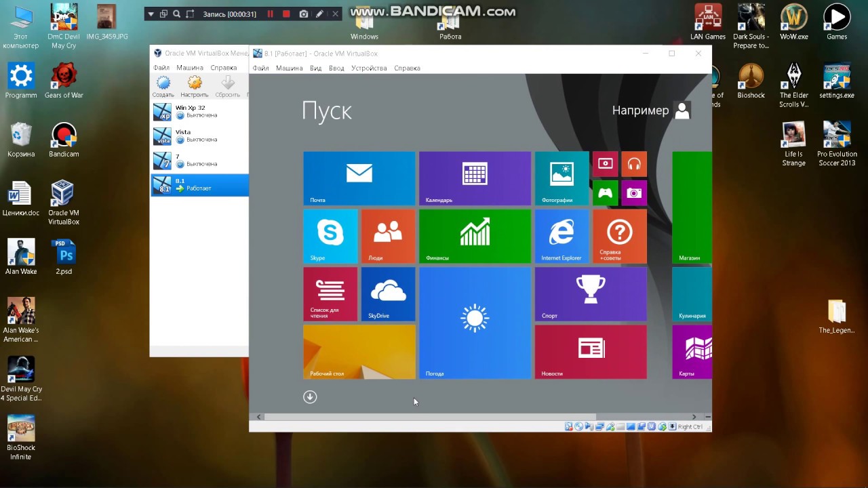
Task: Select the Vista virtual machine
Action: point(199,136)
